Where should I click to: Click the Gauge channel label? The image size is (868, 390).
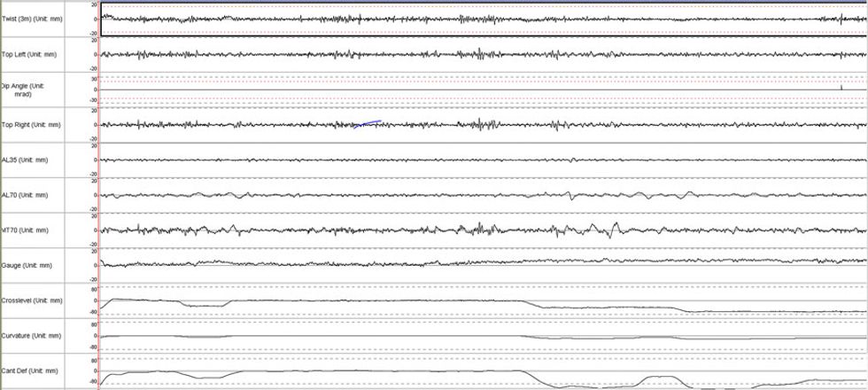[x=25, y=265]
